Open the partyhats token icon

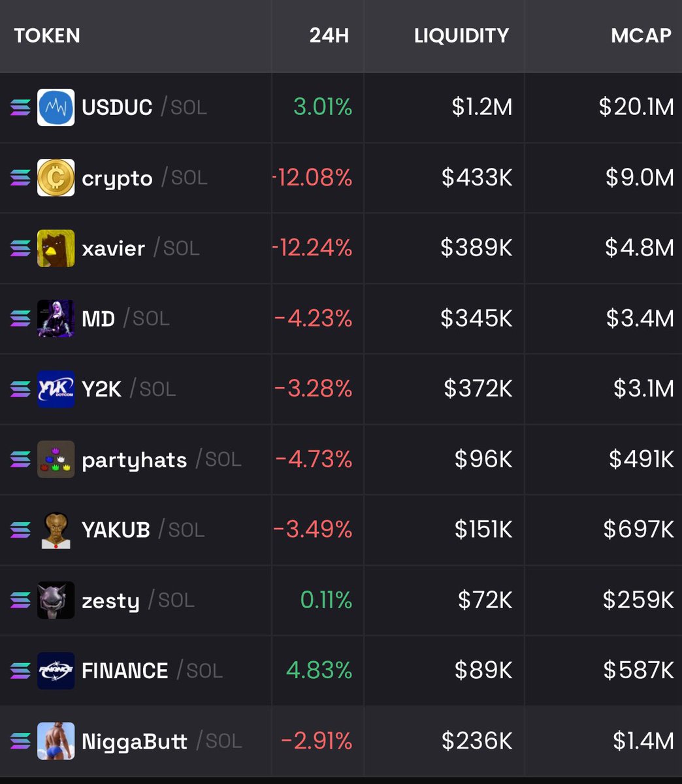click(x=56, y=460)
